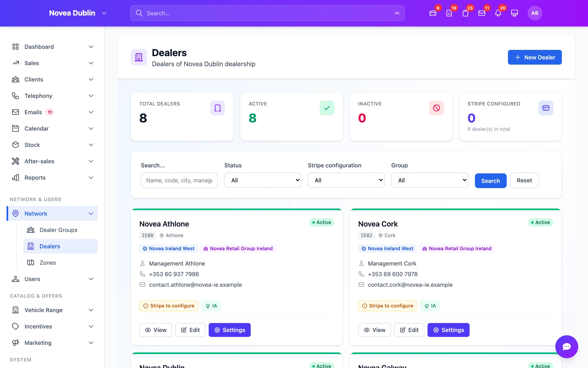
Task: Click the blue Search filter button
Action: pos(491,181)
